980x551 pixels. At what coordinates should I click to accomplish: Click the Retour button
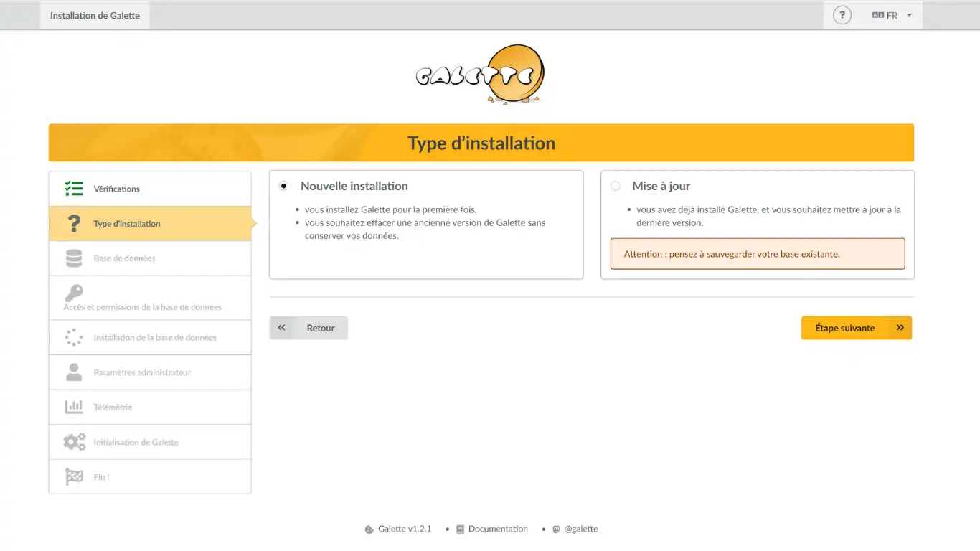308,328
